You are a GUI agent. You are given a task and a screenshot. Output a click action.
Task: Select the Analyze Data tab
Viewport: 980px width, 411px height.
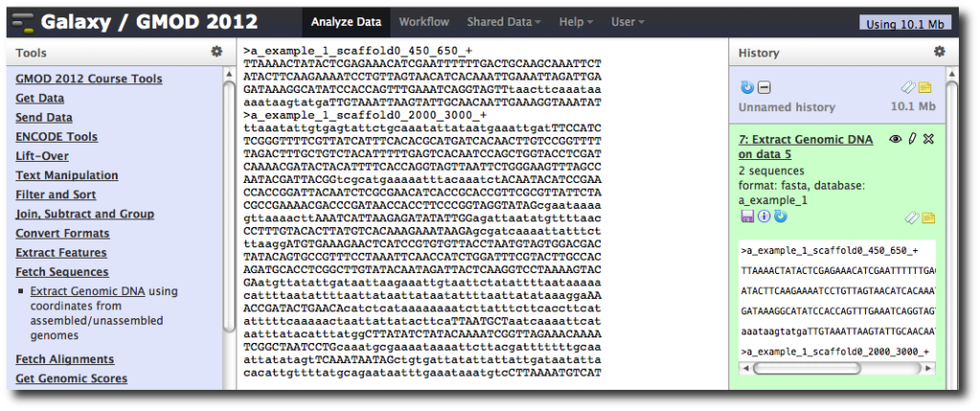[x=346, y=22]
